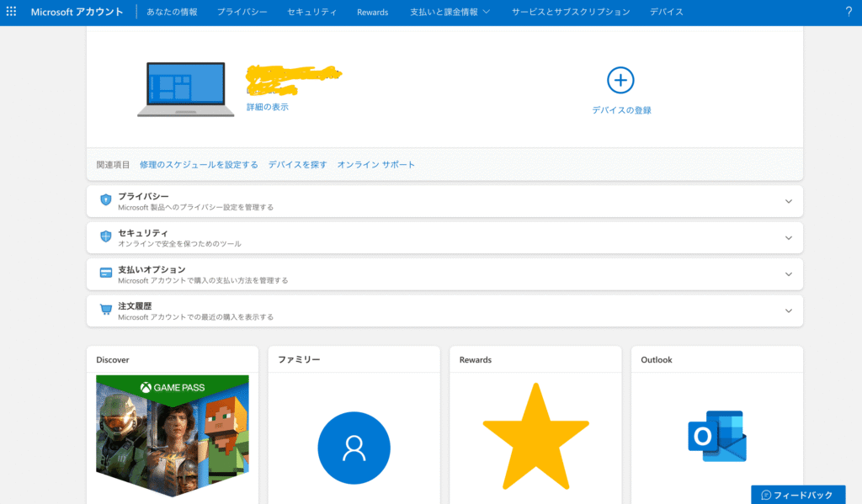
Task: Expand the 注文履歴 section chevron
Action: click(788, 311)
